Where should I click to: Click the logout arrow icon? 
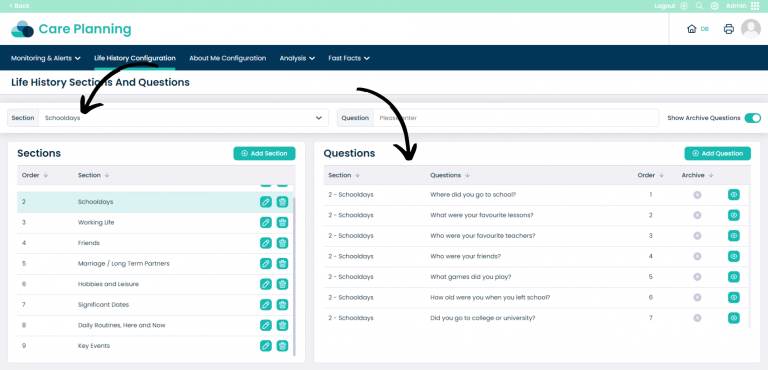(684, 6)
